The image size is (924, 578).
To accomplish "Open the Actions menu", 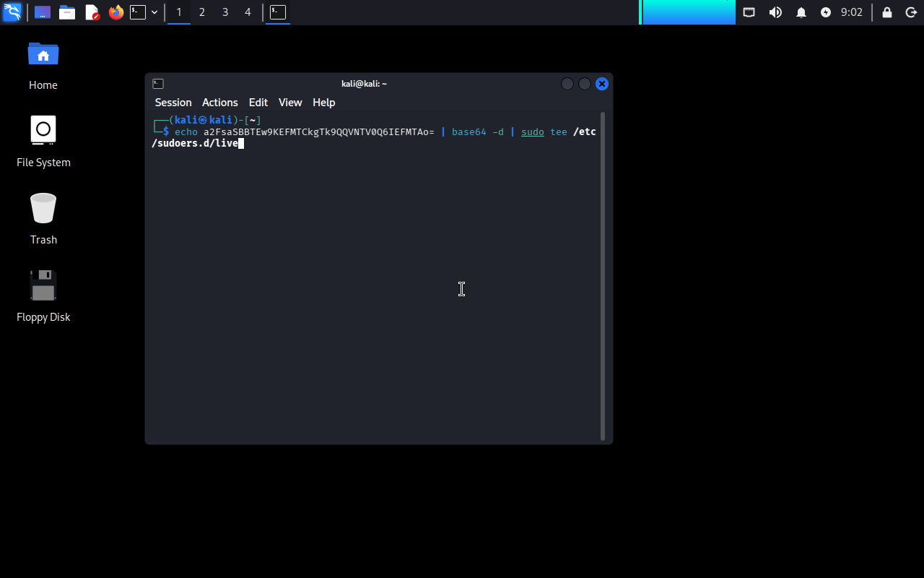I will pos(219,103).
